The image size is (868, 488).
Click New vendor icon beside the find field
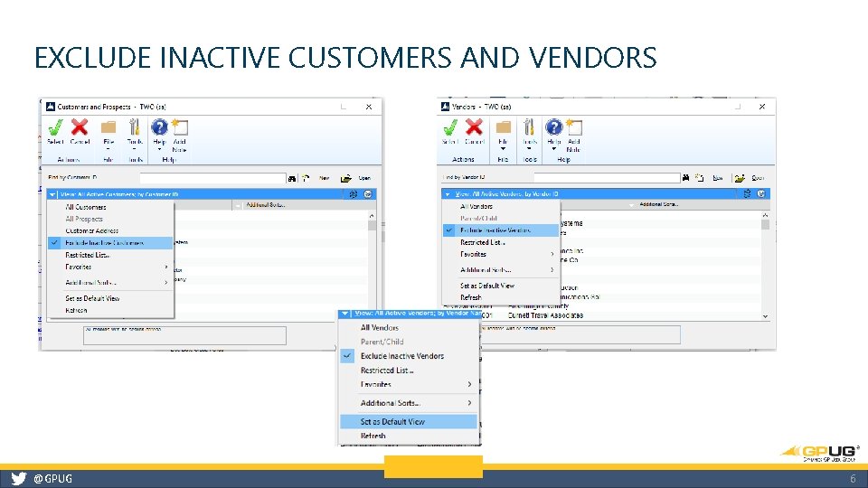coord(700,178)
